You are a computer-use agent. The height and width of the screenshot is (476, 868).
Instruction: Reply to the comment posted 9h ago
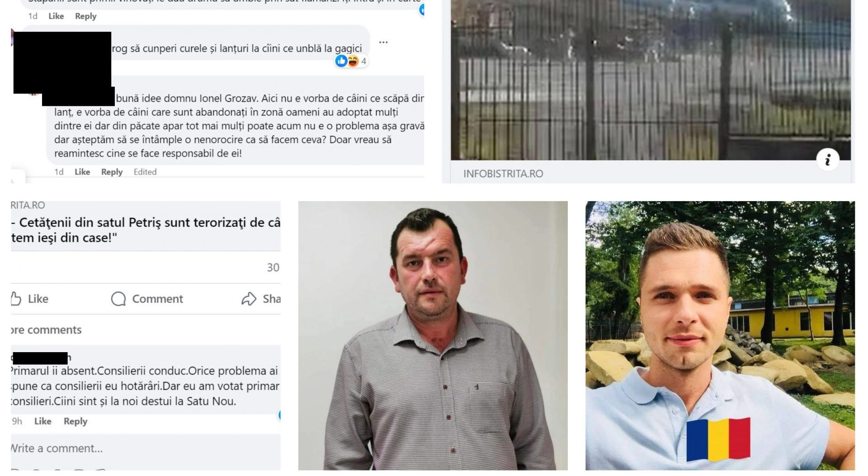[75, 421]
